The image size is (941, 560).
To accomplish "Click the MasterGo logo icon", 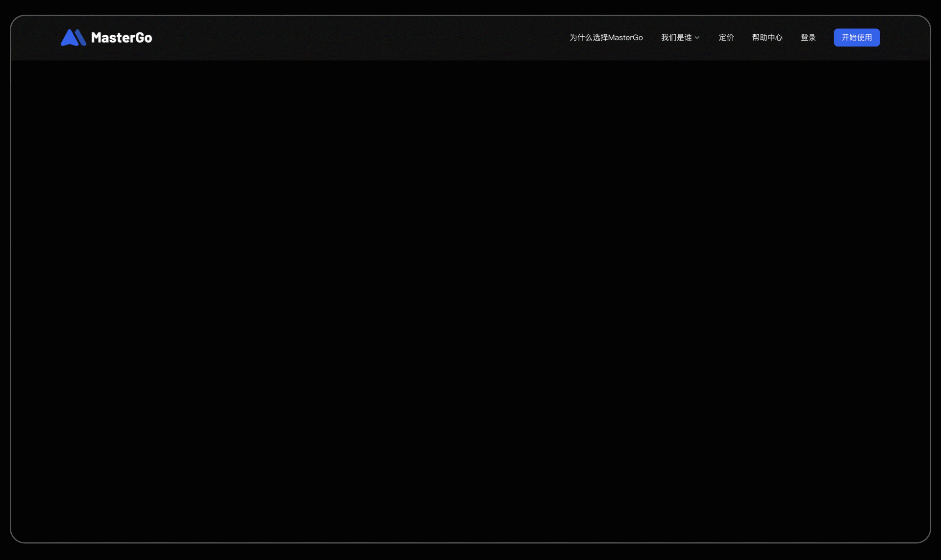I will [74, 38].
